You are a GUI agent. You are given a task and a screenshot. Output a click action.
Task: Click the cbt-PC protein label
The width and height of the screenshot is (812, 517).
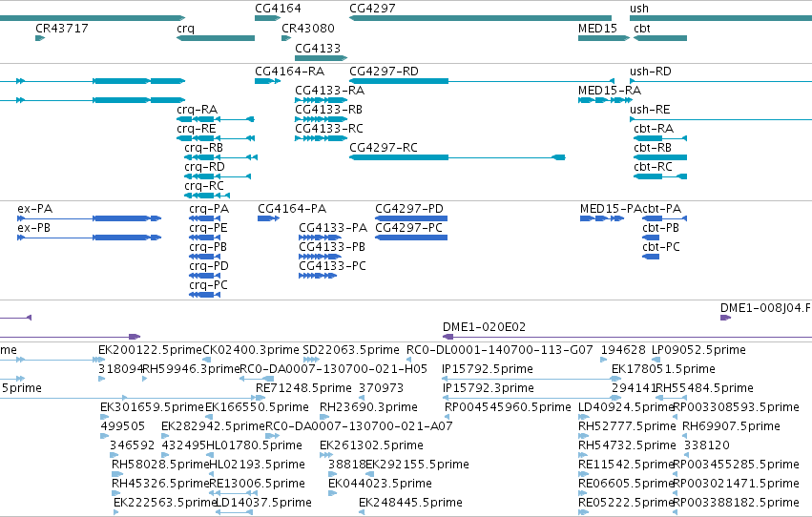[661, 247]
